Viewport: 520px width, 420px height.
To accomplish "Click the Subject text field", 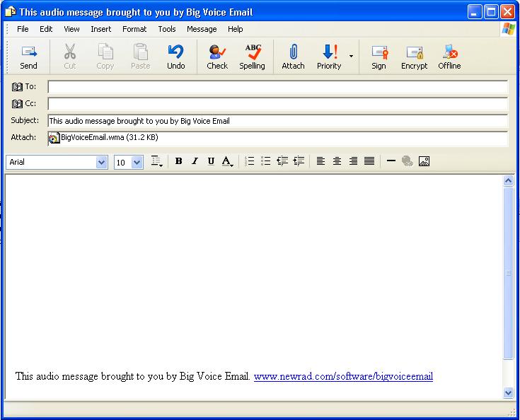I will click(278, 121).
